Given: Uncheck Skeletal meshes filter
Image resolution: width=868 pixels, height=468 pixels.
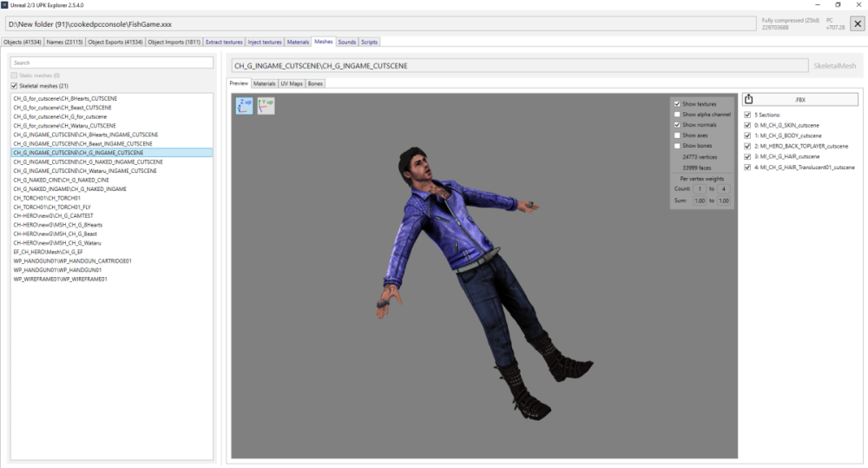Looking at the screenshot, I should 14,86.
